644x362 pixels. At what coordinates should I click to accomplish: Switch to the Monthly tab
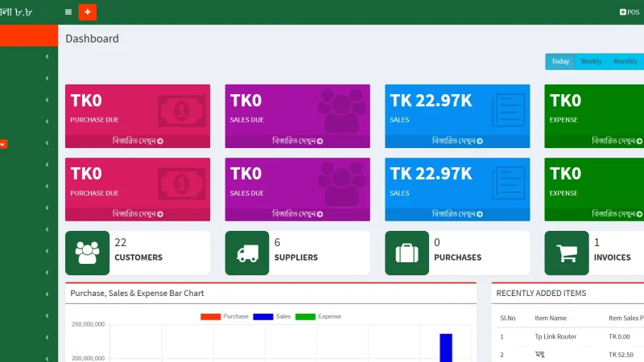pos(625,62)
